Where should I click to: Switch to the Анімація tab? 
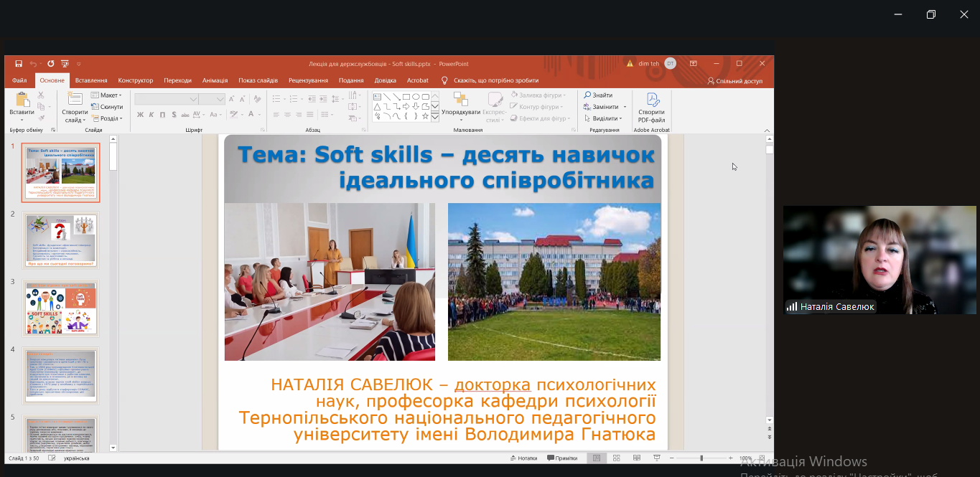[215, 80]
